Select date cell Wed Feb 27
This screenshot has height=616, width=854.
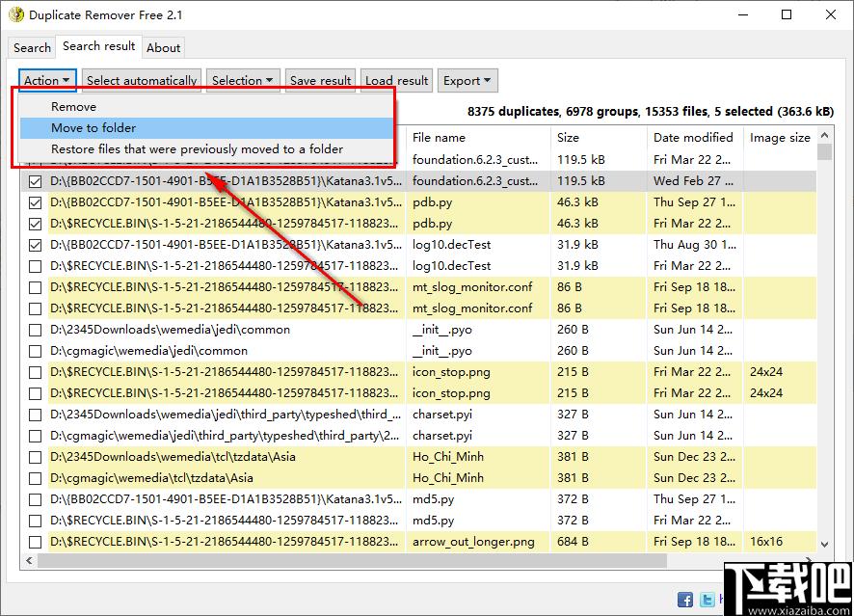pyautogui.click(x=694, y=181)
